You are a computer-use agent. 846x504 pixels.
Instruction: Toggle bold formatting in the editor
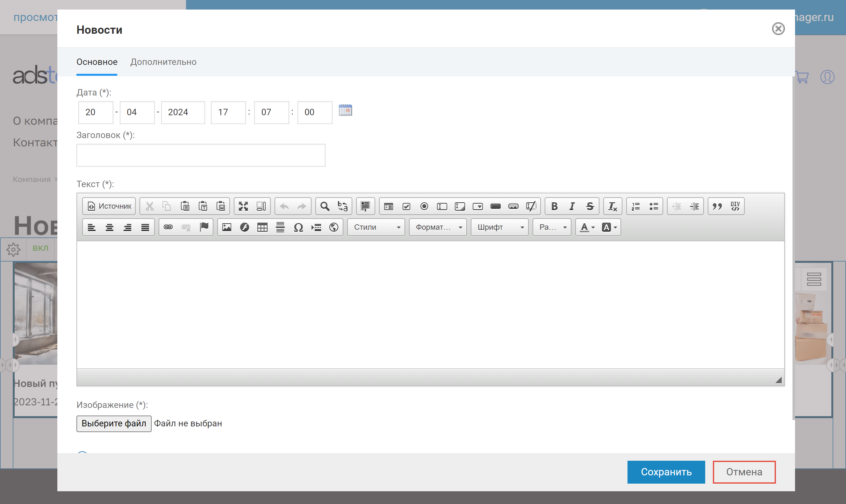click(554, 206)
